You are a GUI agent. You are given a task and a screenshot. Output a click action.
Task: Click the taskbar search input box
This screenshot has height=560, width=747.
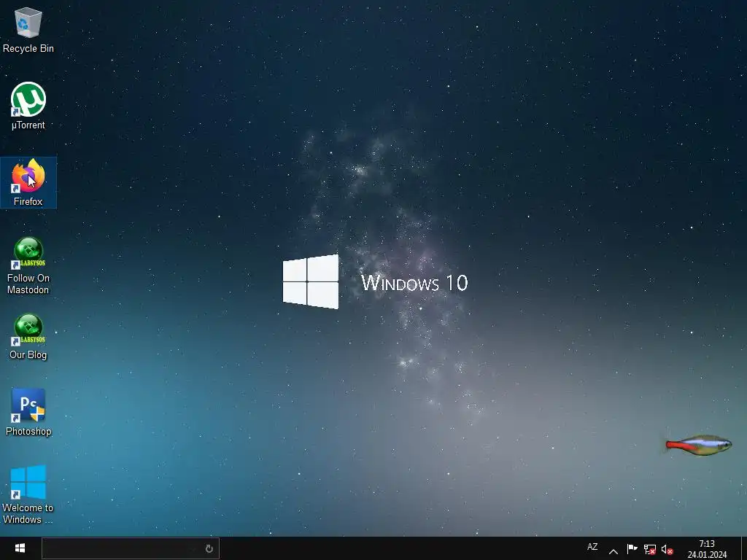point(130,548)
